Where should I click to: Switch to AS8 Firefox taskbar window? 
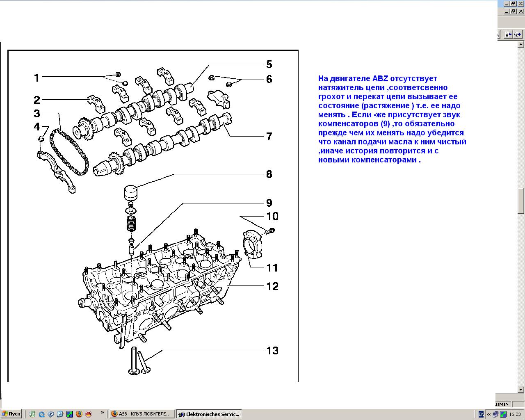coord(142,414)
